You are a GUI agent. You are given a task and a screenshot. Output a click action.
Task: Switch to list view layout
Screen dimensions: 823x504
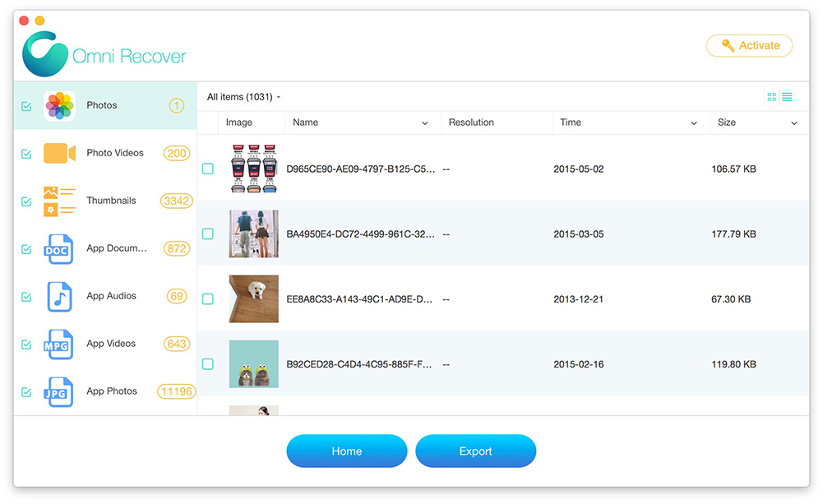787,97
